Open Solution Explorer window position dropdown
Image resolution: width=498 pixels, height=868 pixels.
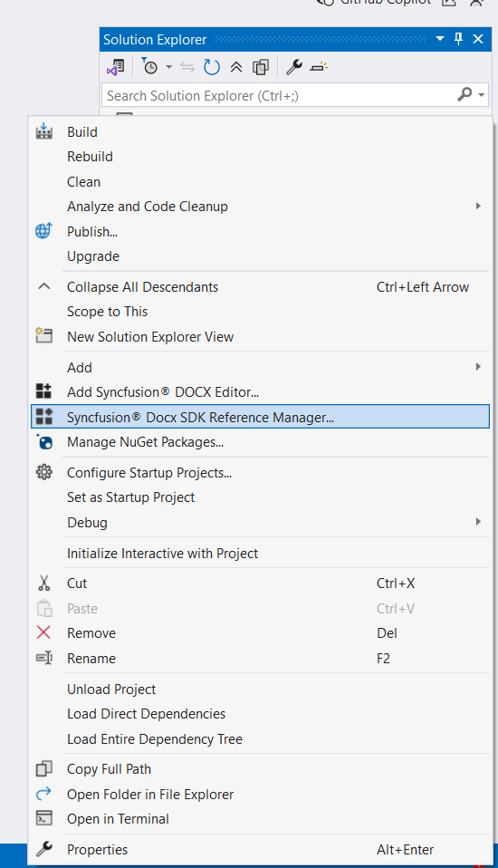pos(440,39)
